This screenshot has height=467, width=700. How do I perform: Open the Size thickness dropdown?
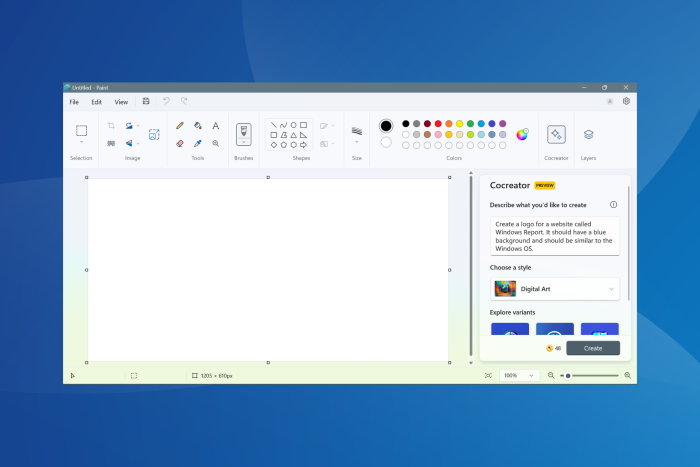tap(357, 142)
